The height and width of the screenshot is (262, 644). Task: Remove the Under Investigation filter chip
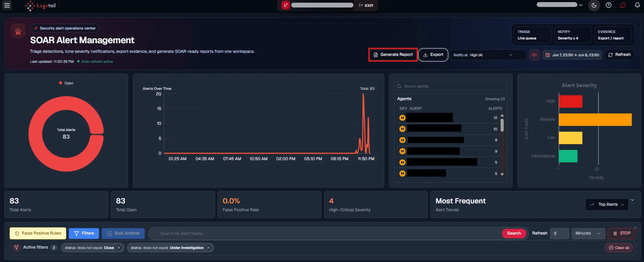click(208, 248)
